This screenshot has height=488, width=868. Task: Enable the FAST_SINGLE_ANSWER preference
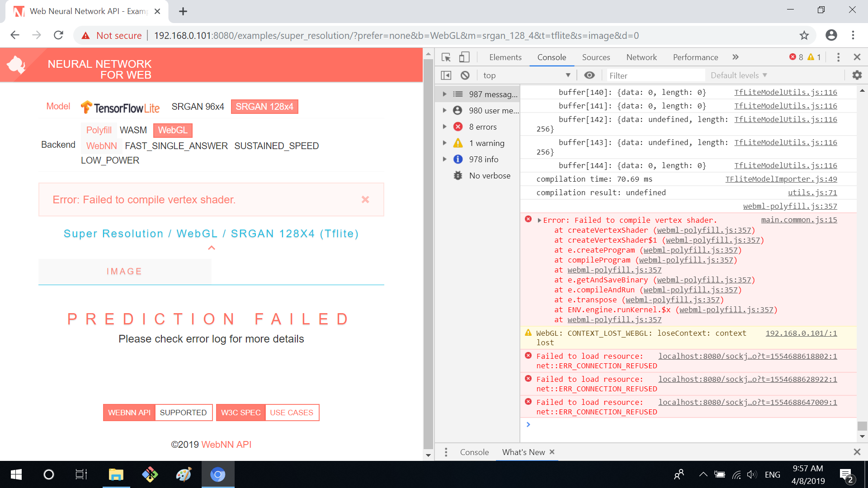(x=176, y=146)
